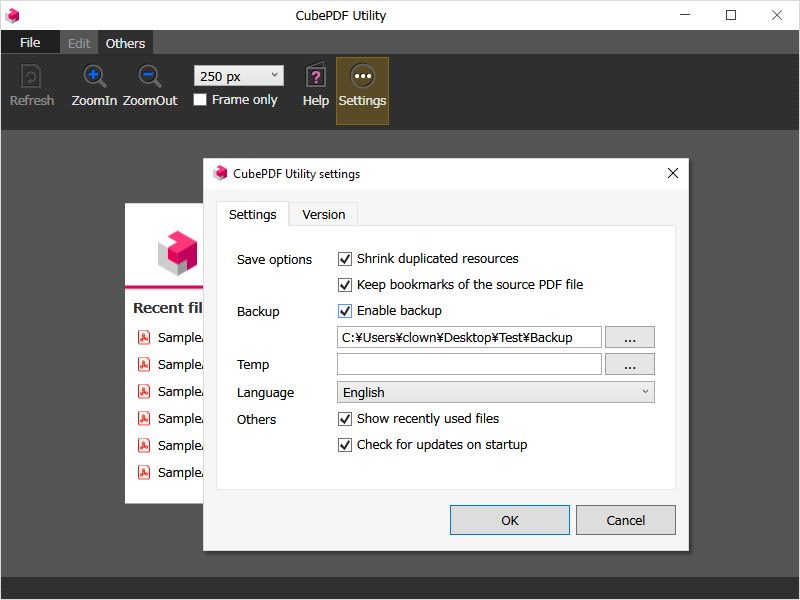
Task: Open first Sample PDF icon in Recent files
Action: [x=144, y=337]
